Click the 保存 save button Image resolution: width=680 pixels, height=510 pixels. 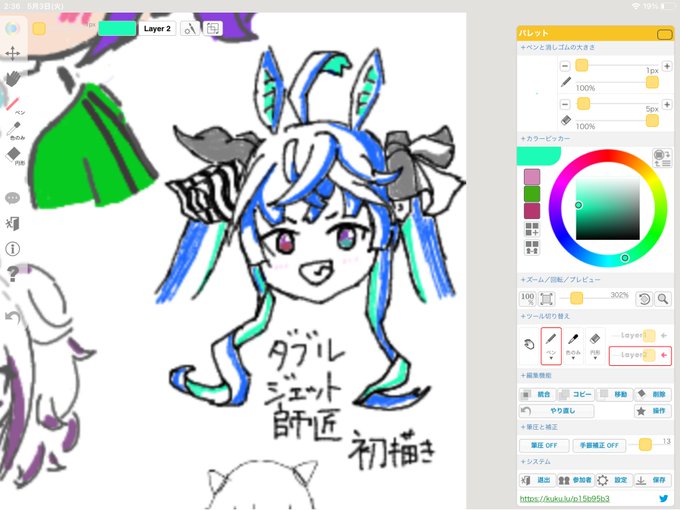(652, 480)
